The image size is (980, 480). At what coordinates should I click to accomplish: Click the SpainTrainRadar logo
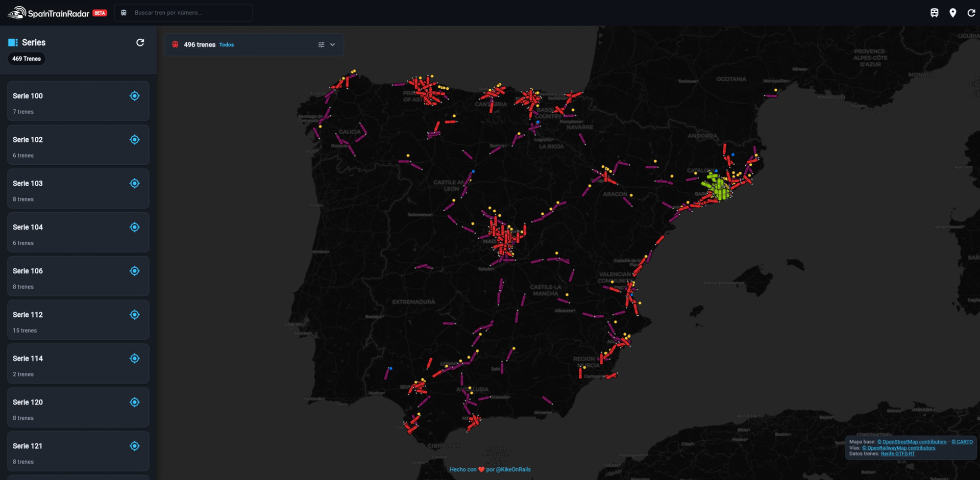pos(48,13)
